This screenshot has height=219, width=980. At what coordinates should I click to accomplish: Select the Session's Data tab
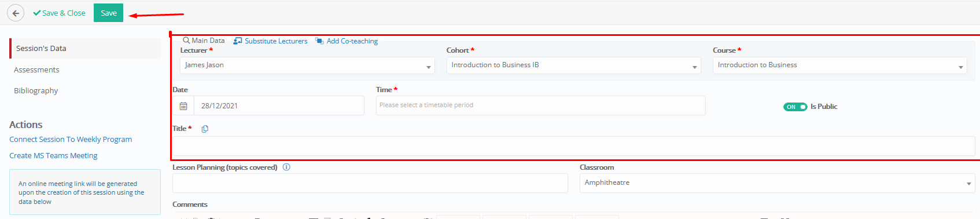85,49
